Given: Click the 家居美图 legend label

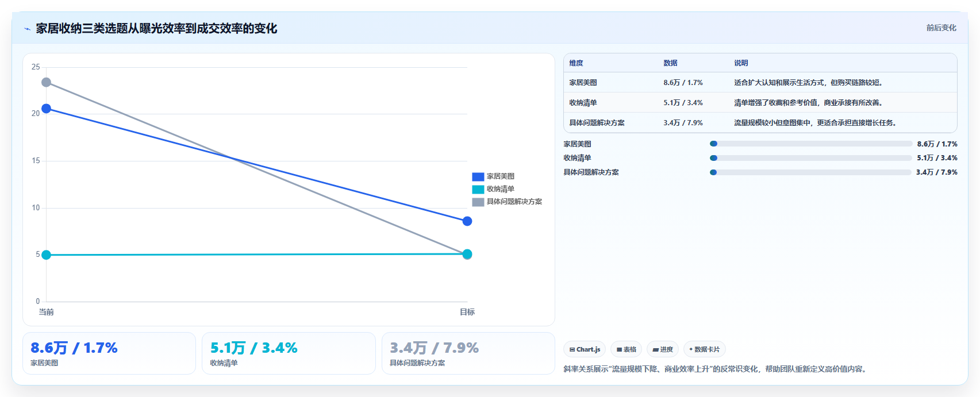Looking at the screenshot, I should click(x=501, y=176).
